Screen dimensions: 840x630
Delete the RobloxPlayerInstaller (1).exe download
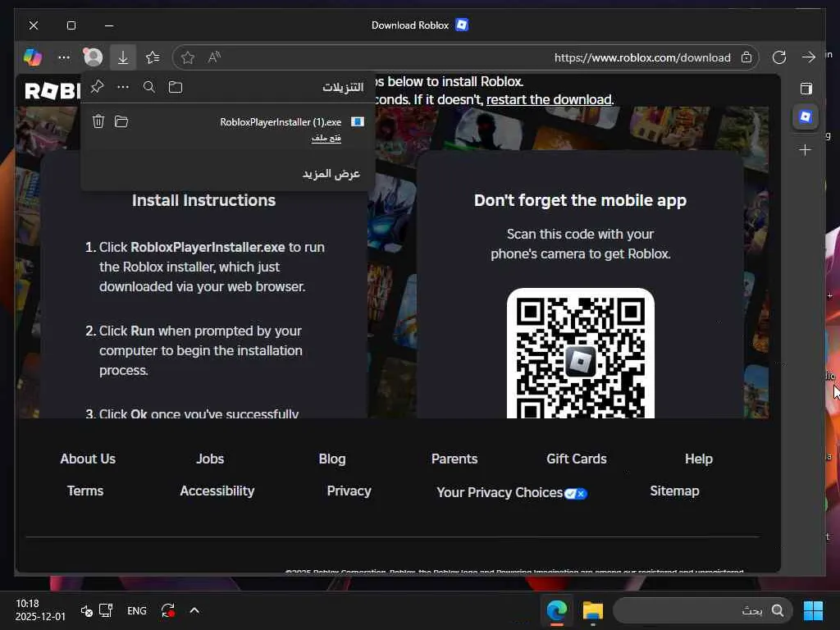click(98, 121)
